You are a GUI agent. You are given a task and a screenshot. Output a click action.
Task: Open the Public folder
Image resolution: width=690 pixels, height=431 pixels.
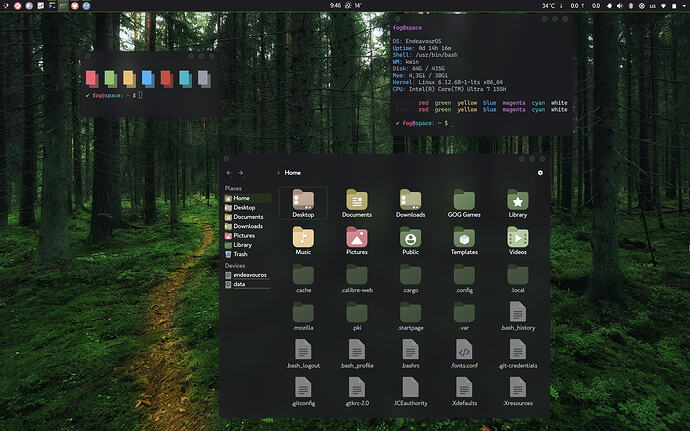tap(410, 240)
